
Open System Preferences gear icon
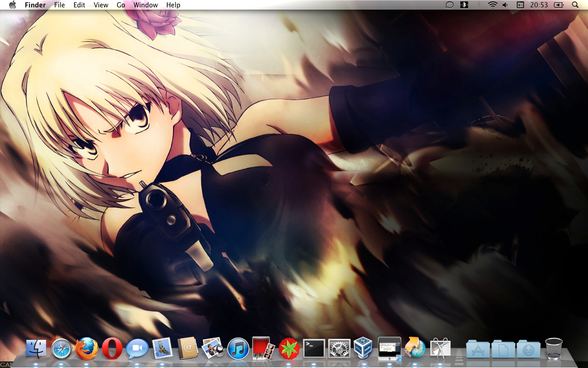click(x=339, y=349)
